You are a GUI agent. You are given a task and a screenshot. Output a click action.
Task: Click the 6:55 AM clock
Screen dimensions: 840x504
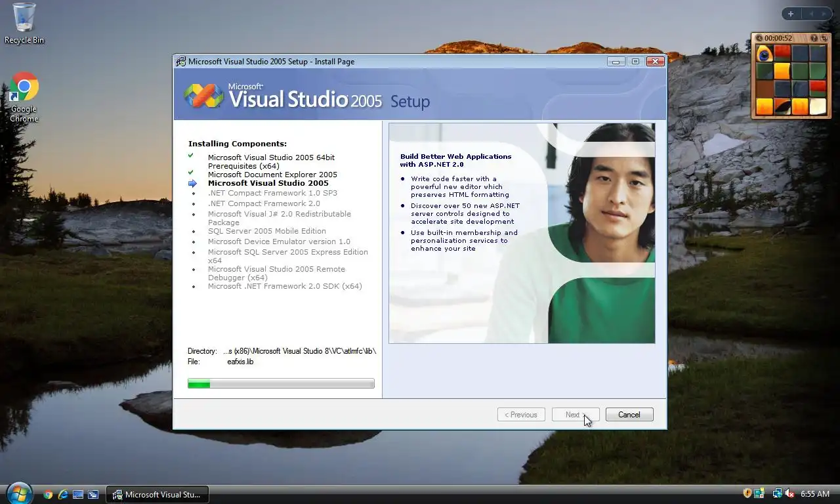[x=815, y=494]
